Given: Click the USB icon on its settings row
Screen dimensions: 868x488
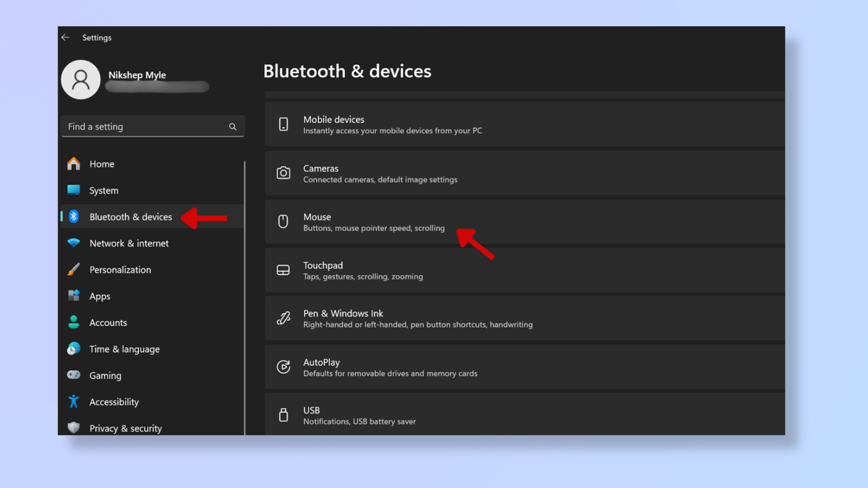Looking at the screenshot, I should click(x=283, y=415).
